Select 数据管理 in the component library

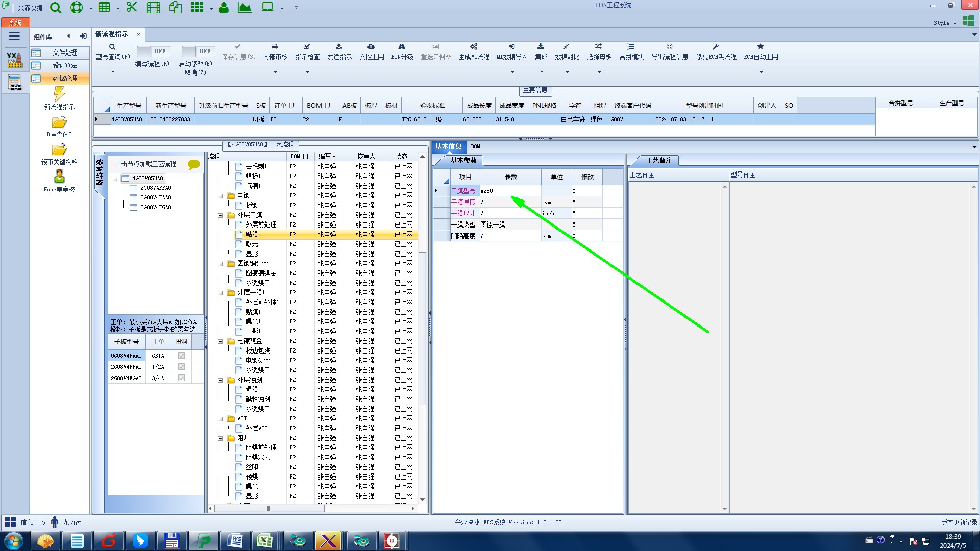click(x=65, y=78)
